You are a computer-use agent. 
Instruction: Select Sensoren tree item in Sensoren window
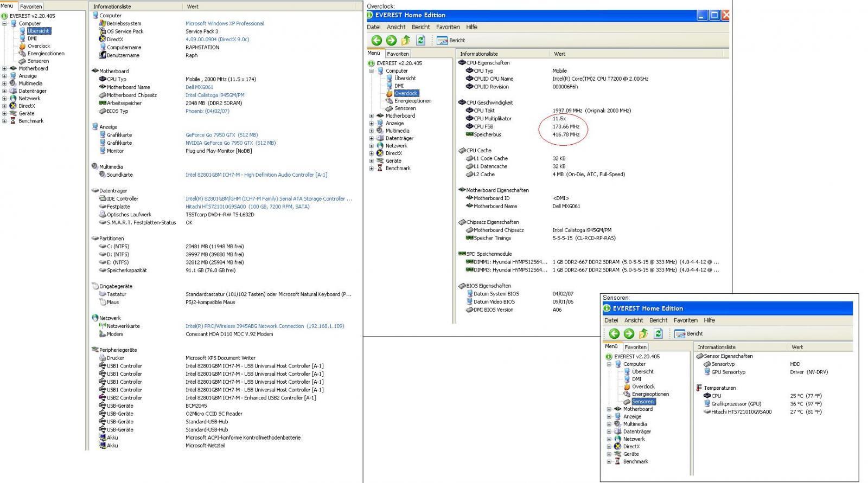coord(643,402)
